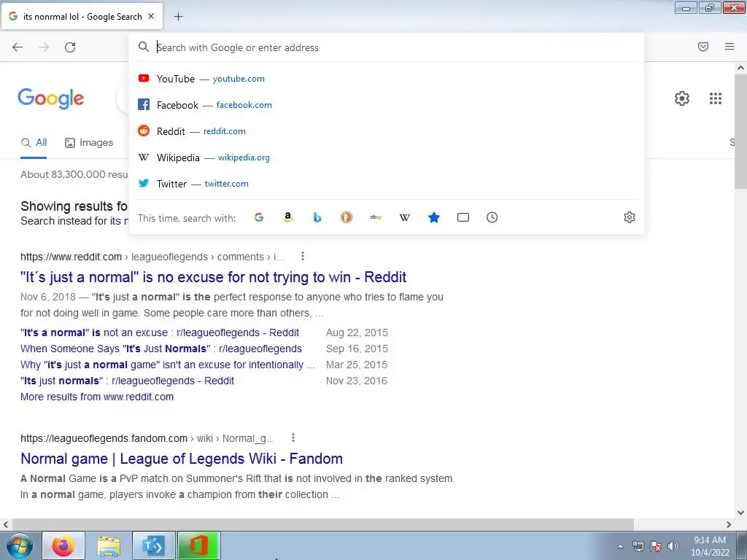Click the Google logo

pos(51,98)
